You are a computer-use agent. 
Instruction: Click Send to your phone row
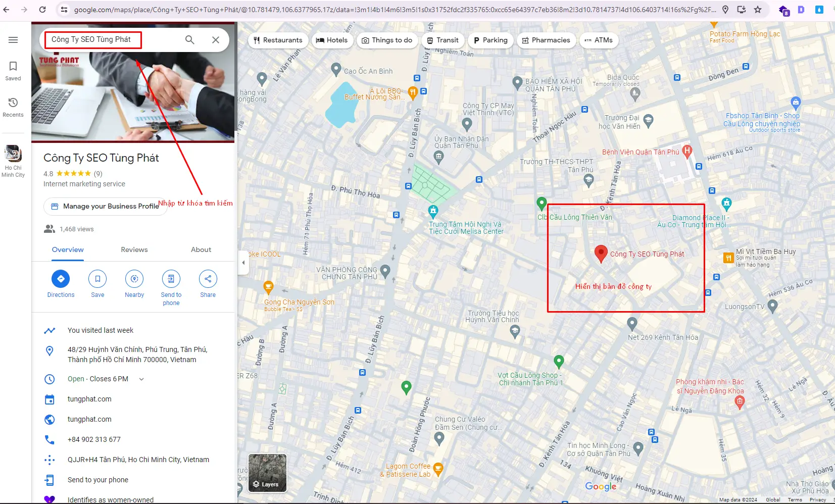97,480
